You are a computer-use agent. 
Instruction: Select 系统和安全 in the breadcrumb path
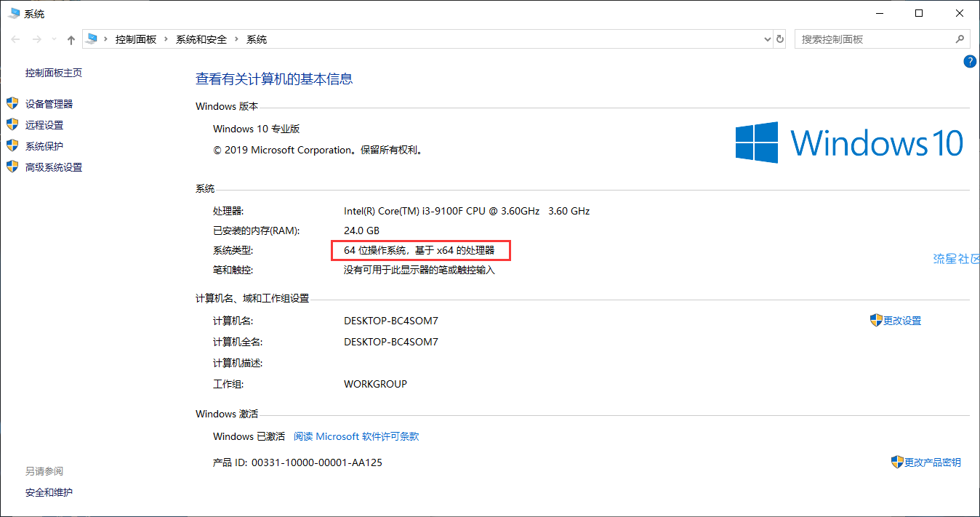pos(201,39)
